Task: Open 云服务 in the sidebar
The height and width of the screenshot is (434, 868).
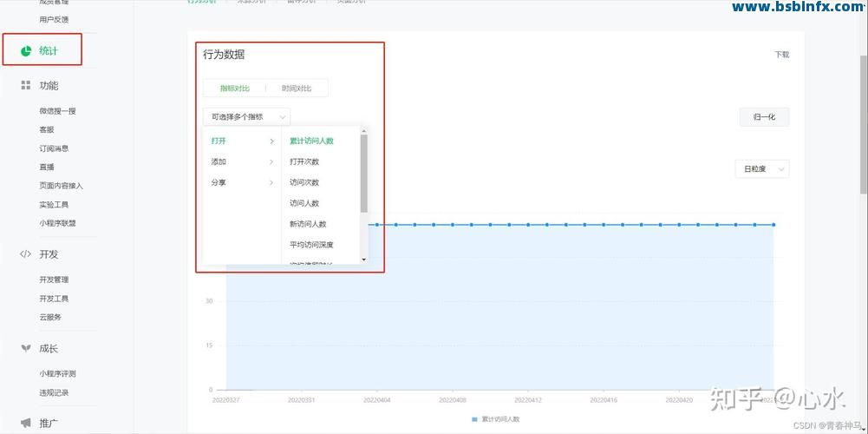Action: coord(49,318)
